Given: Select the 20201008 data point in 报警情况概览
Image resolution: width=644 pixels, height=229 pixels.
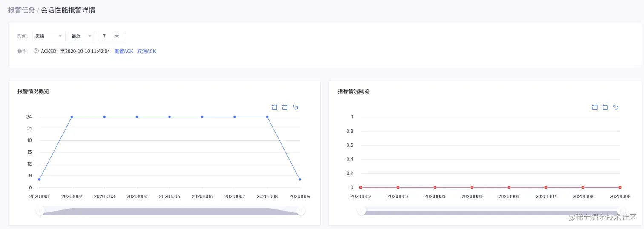Looking at the screenshot, I should 267,117.
